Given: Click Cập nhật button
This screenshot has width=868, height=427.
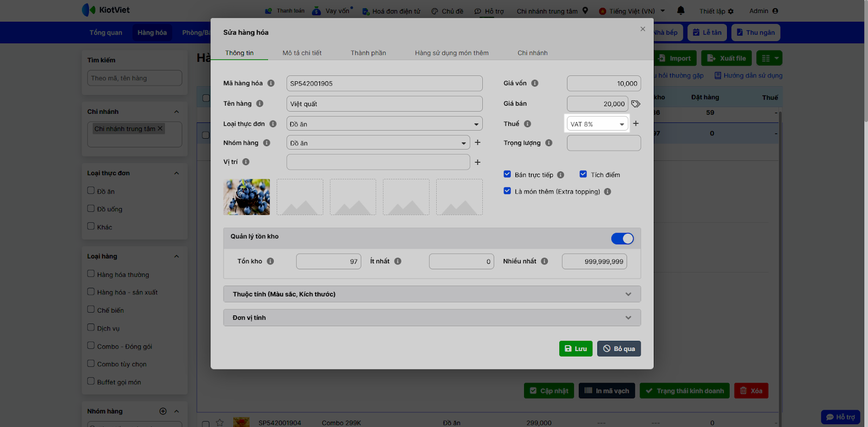Looking at the screenshot, I should pyautogui.click(x=549, y=391).
